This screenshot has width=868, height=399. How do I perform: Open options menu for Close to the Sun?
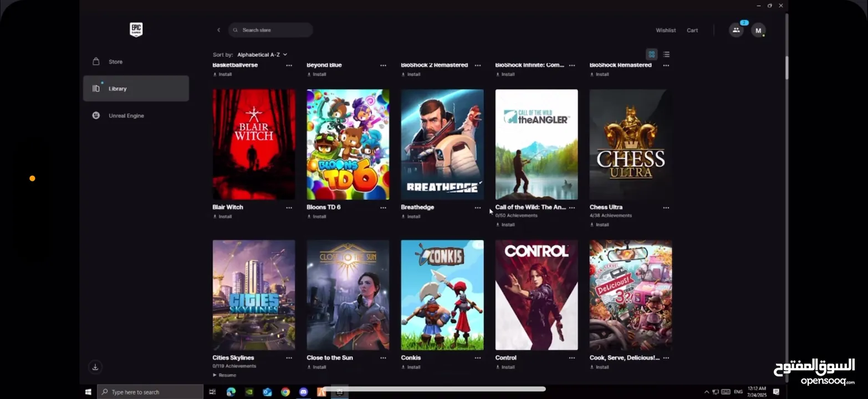tap(383, 359)
